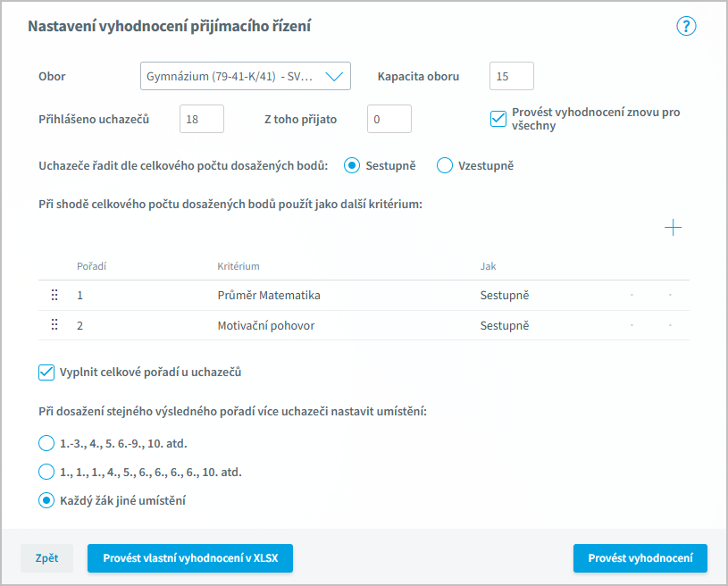
Task: Focus the Kapacita oboru field
Action: (x=512, y=76)
